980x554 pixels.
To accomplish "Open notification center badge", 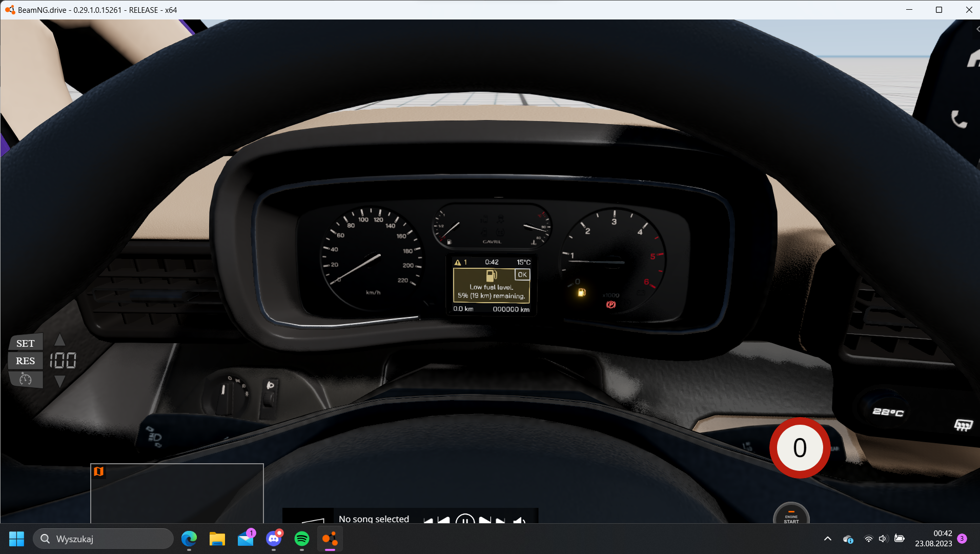I will coord(962,539).
